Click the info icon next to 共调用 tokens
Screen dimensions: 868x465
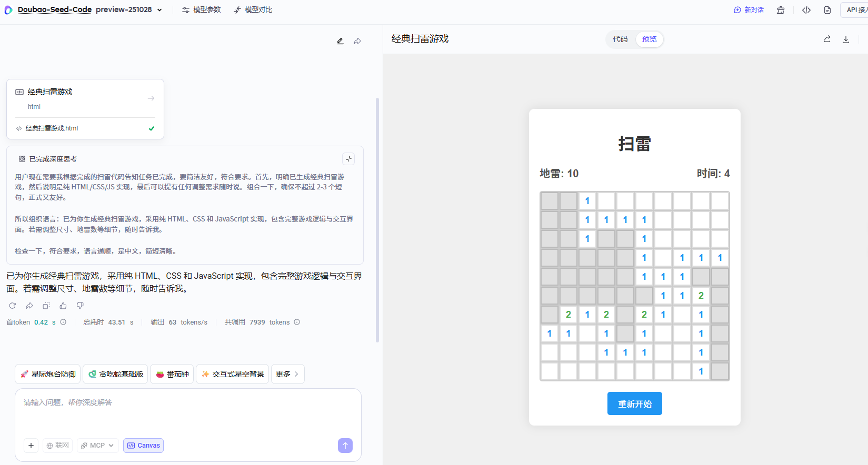point(297,322)
